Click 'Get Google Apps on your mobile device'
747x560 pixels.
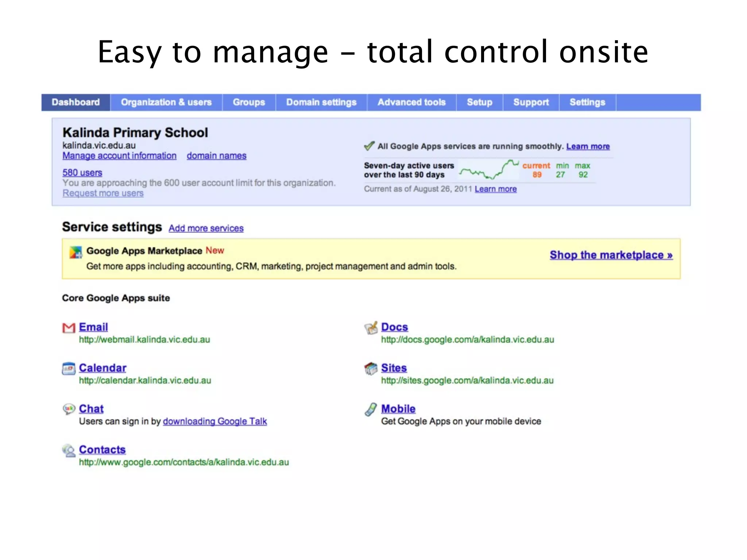click(x=461, y=421)
